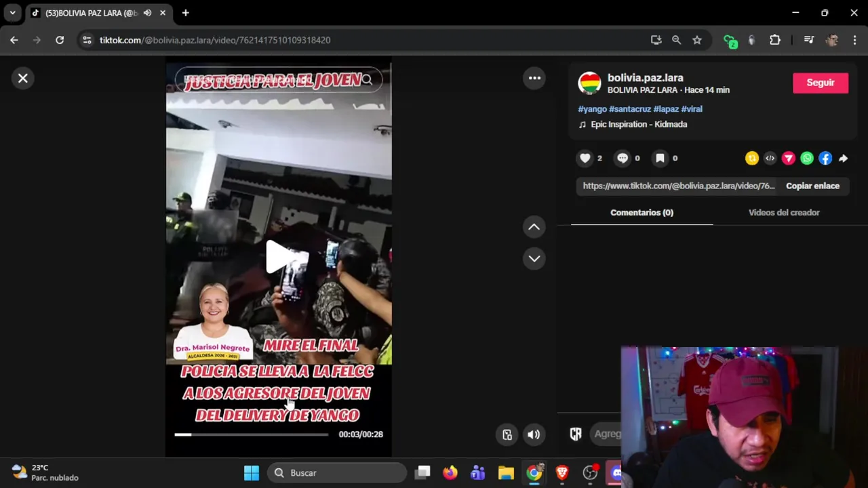Viewport: 868px width, 488px height.
Task: Open Chrome three-dot menu
Action: pyautogui.click(x=854, y=40)
